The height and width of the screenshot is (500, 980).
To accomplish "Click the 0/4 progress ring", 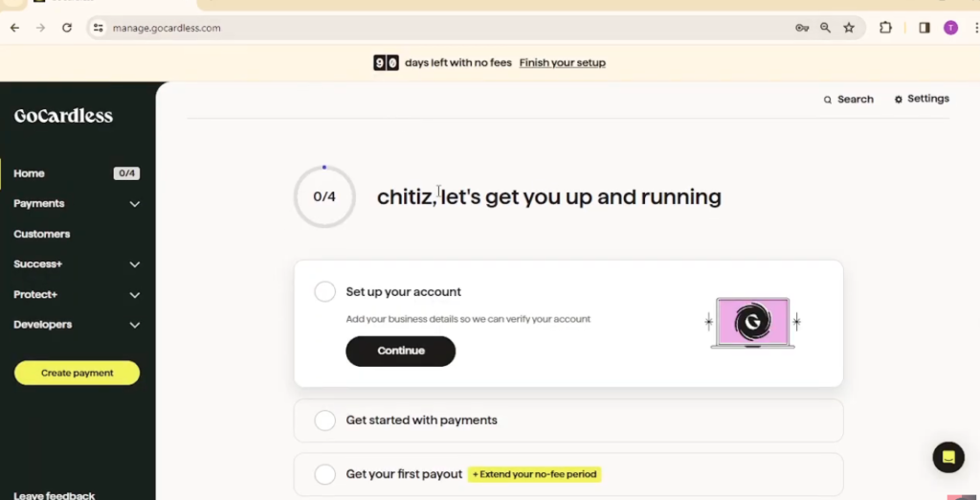I will tap(324, 196).
